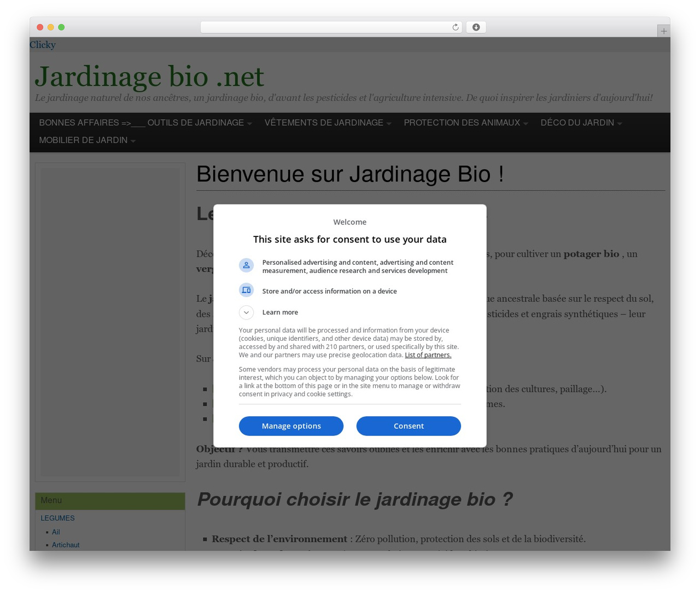This screenshot has height=593, width=700.
Task: Expand the Learn more chevron
Action: click(x=246, y=312)
